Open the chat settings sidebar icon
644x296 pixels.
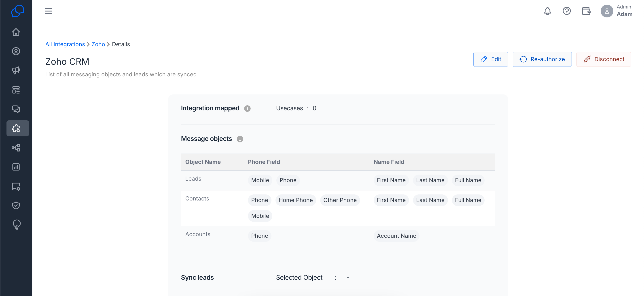[16, 186]
